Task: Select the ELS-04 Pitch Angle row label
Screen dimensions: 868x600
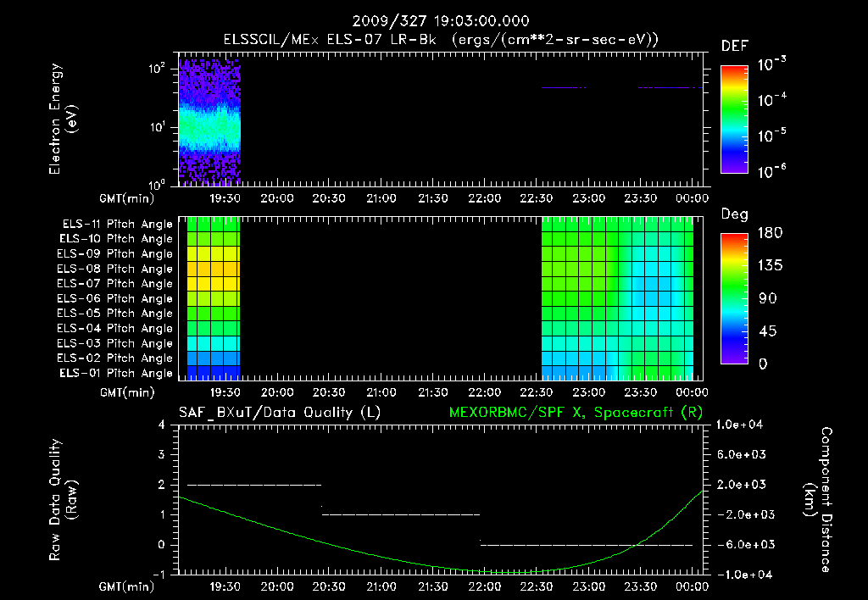Action: pyautogui.click(x=115, y=328)
